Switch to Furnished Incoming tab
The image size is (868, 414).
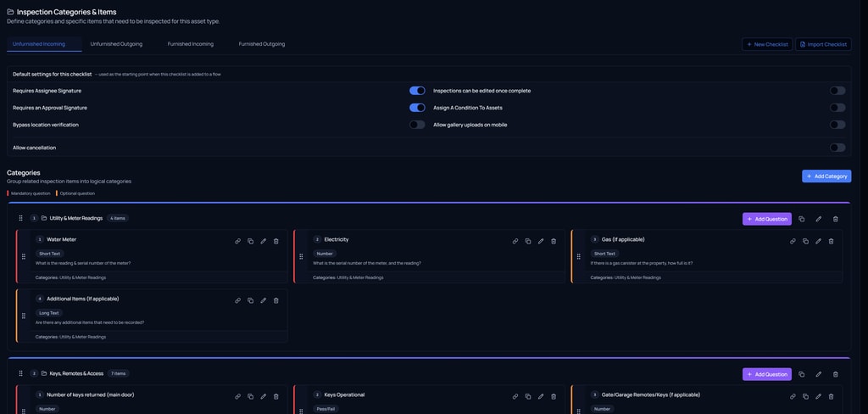pyautogui.click(x=191, y=44)
